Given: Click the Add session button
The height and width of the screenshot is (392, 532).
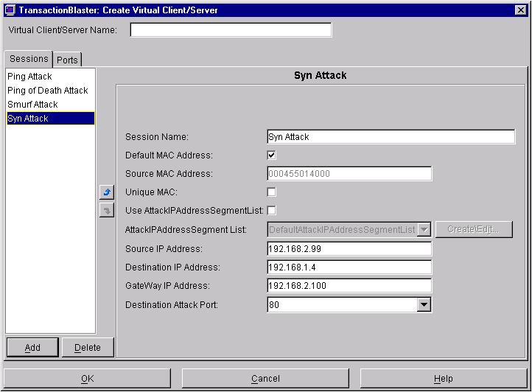Looking at the screenshot, I should 32,348.
